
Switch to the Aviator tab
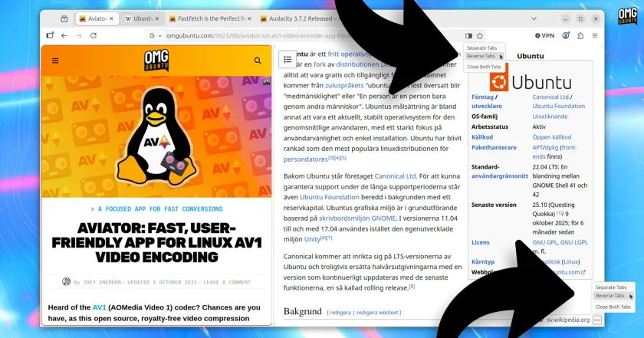[x=97, y=19]
